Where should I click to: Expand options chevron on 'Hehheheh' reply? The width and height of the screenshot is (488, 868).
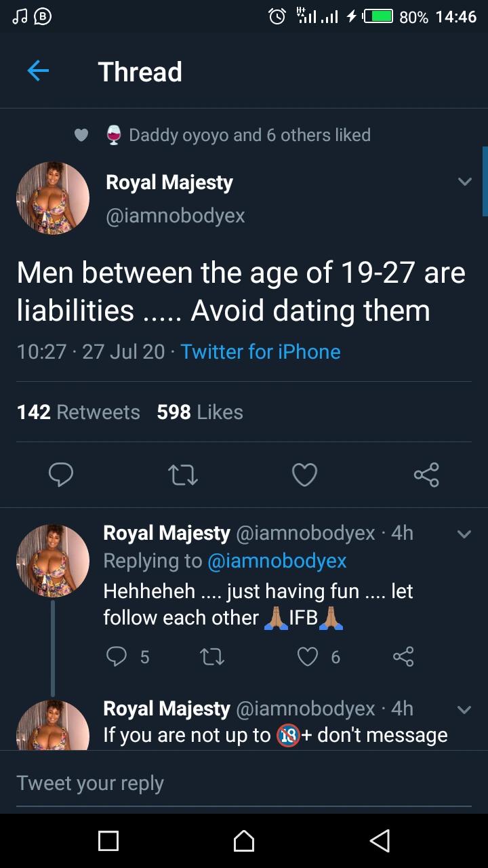pyautogui.click(x=464, y=534)
